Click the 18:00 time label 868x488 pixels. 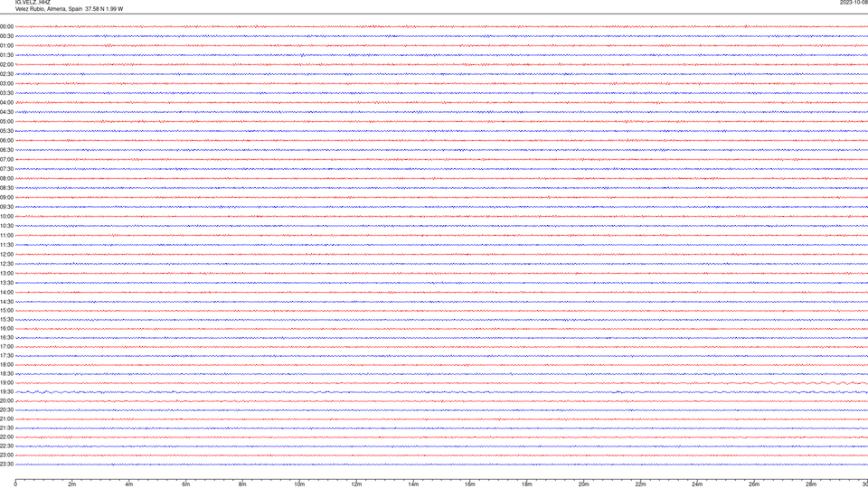click(x=6, y=364)
